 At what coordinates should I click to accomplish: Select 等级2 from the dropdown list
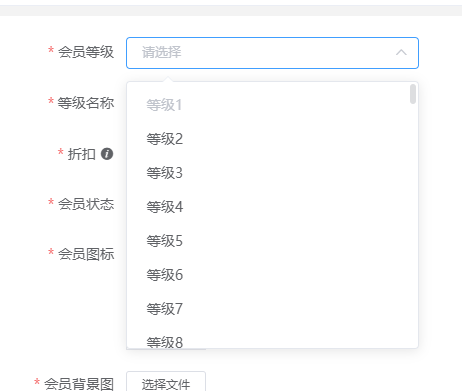pos(272,139)
